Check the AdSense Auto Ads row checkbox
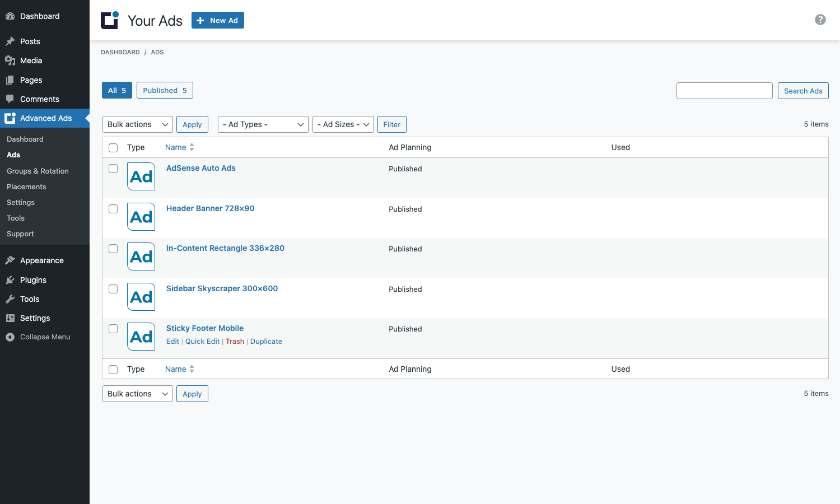Viewport: 840px width, 504px height. (113, 169)
